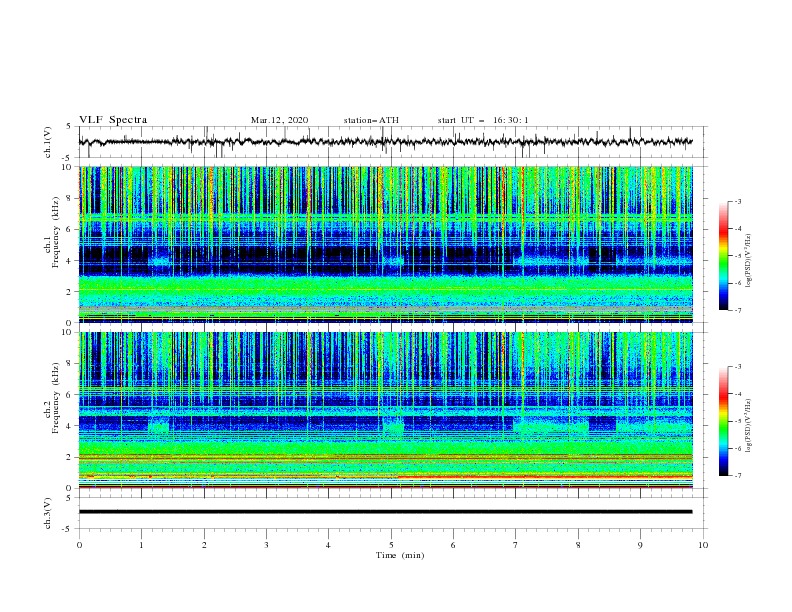Click the "8" tick on the Time axis
792x612 pixels.
578,545
